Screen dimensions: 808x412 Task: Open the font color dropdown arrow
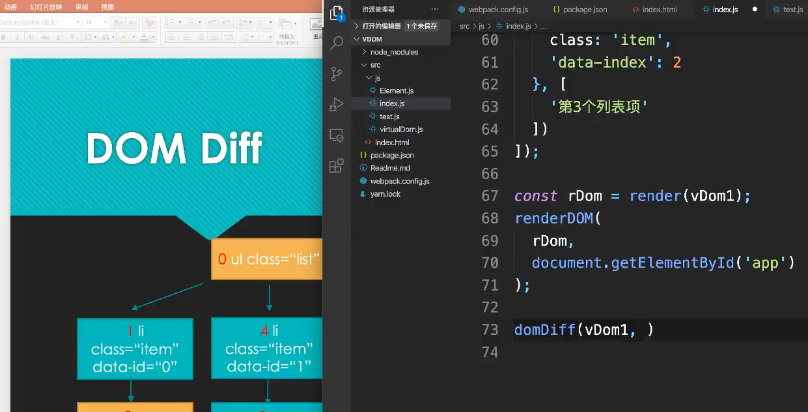(x=153, y=37)
